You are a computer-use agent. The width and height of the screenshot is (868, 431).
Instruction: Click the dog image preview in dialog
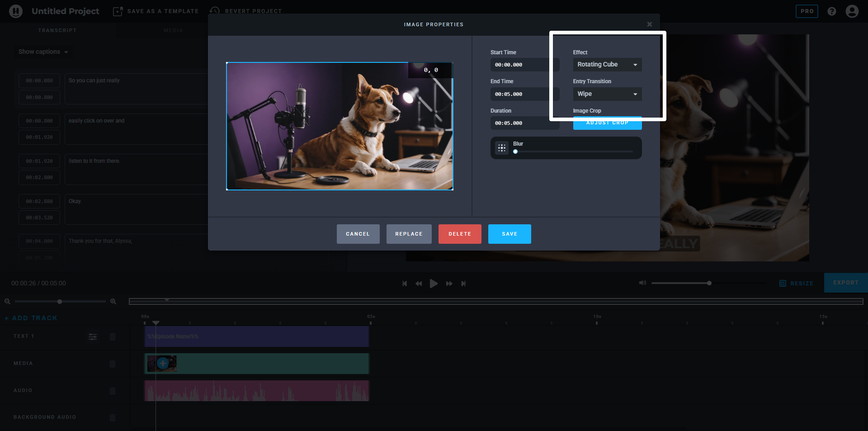click(x=340, y=126)
